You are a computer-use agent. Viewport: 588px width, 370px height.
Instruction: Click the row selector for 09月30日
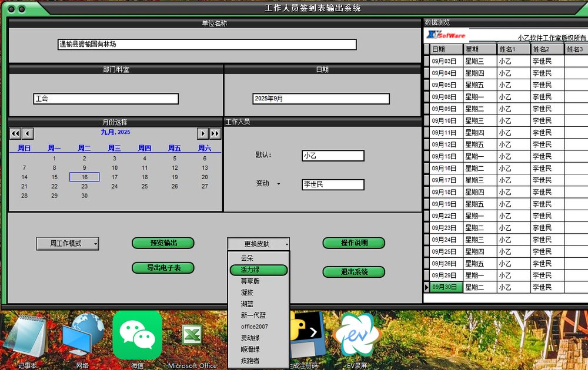click(426, 287)
